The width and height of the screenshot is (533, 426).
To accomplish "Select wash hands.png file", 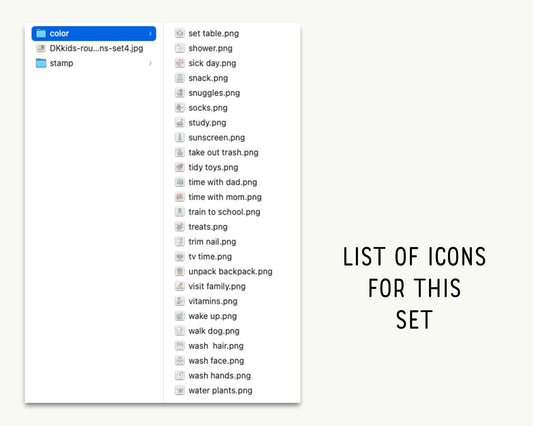I will tap(220, 376).
